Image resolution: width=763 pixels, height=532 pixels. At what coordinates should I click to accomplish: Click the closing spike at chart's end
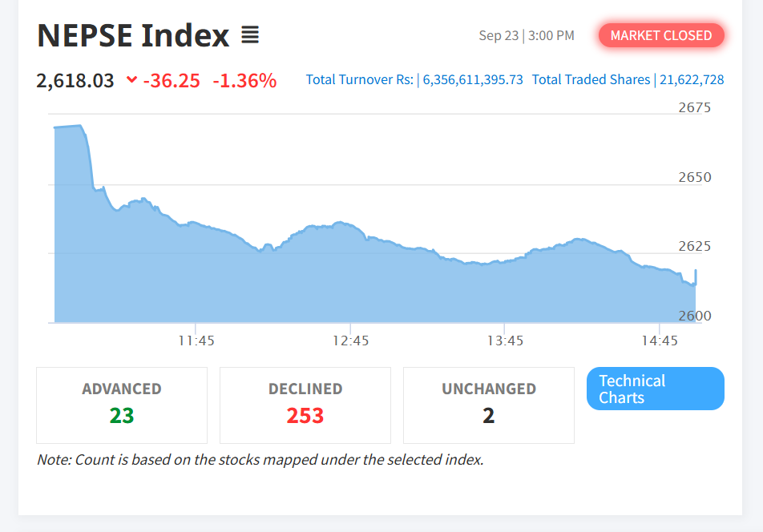696,277
